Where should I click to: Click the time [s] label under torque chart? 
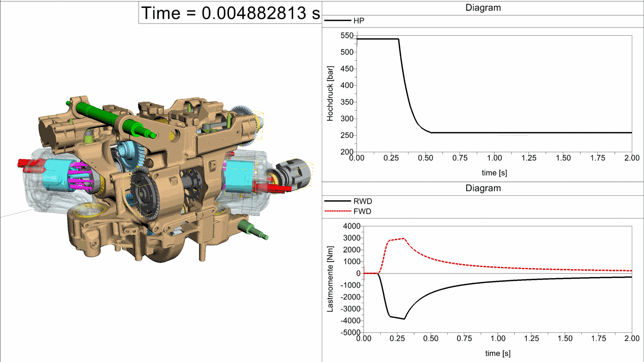(497, 353)
